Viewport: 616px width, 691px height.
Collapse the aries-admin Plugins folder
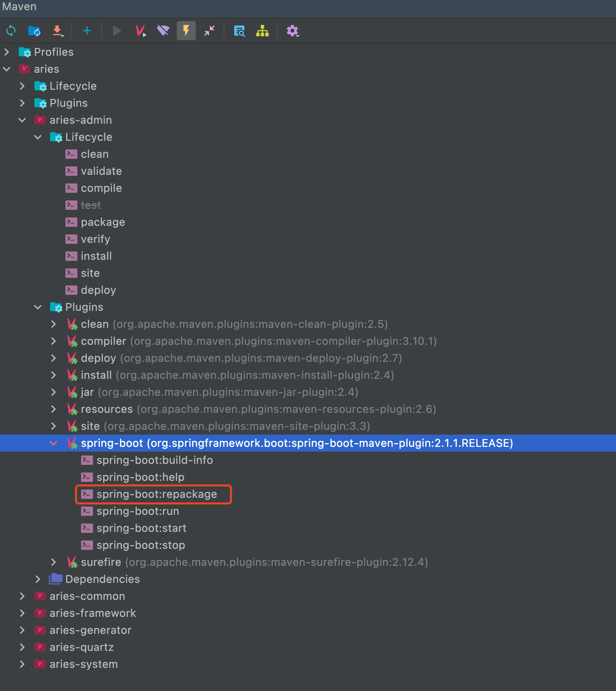pos(38,307)
